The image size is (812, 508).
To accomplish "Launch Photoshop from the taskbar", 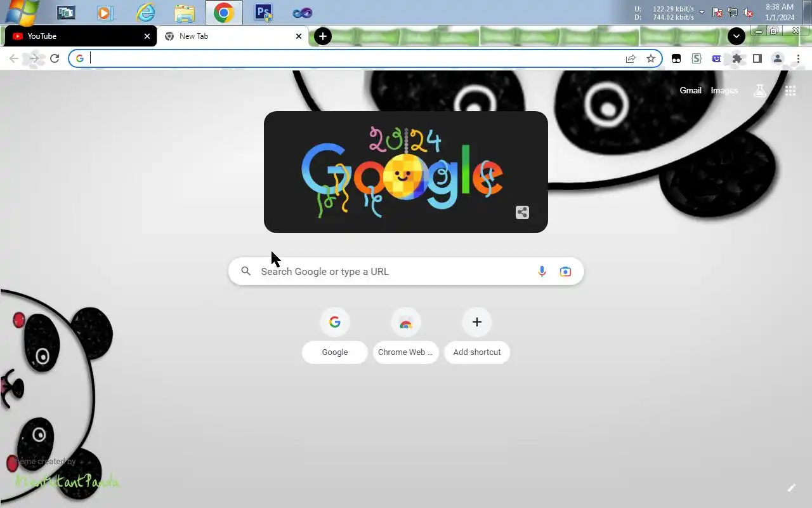I will pos(263,12).
